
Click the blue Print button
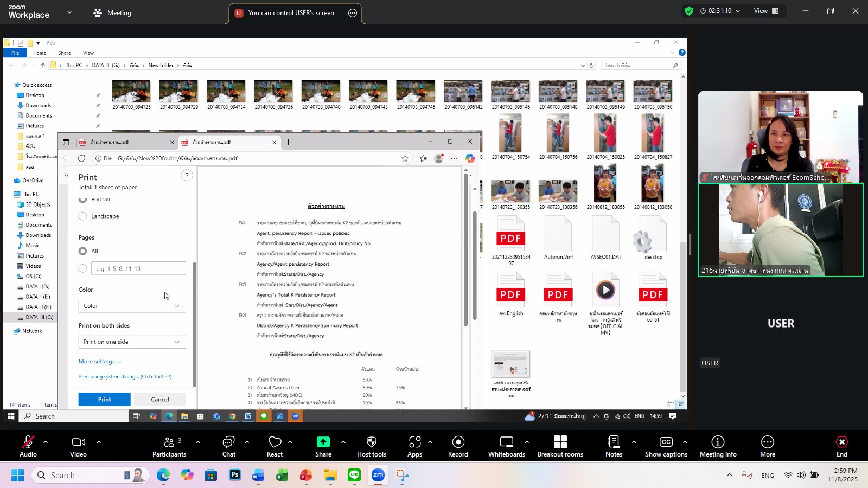point(104,400)
